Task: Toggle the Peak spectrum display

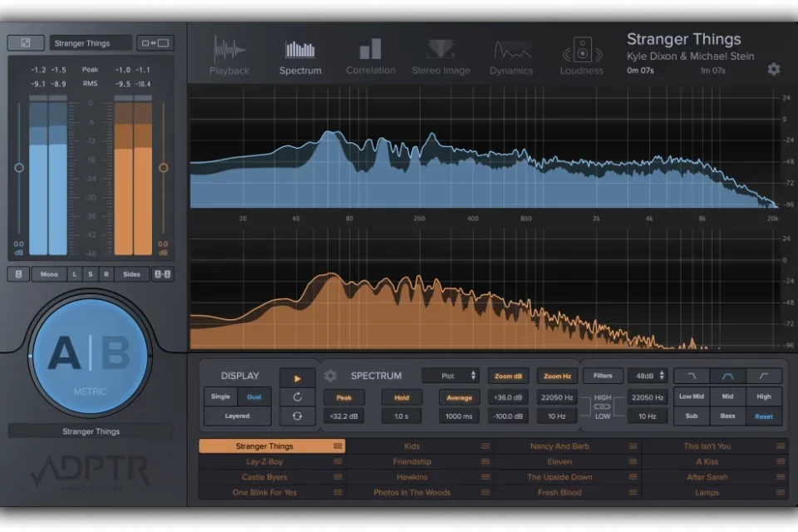Action: click(344, 397)
